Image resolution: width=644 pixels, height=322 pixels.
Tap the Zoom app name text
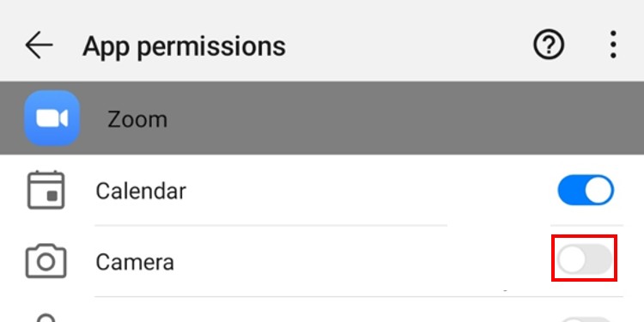137,119
